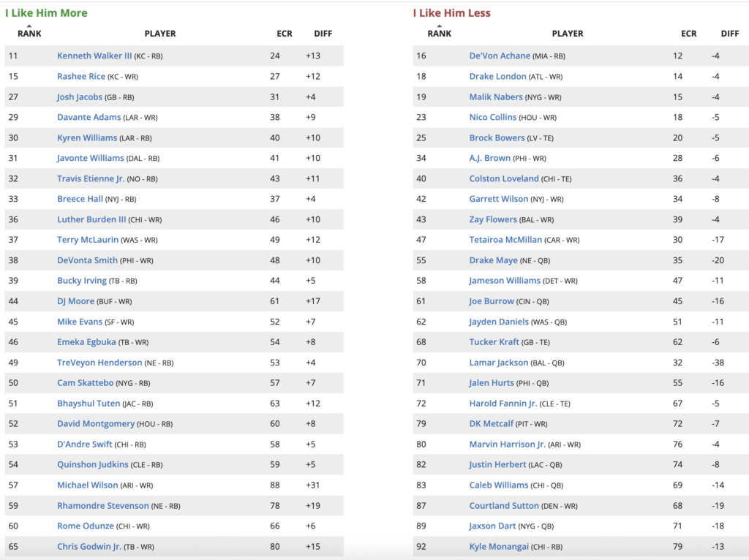This screenshot has height=560, width=749.
Task: Open Tetairoa McMillan's player profile
Action: pos(505,240)
